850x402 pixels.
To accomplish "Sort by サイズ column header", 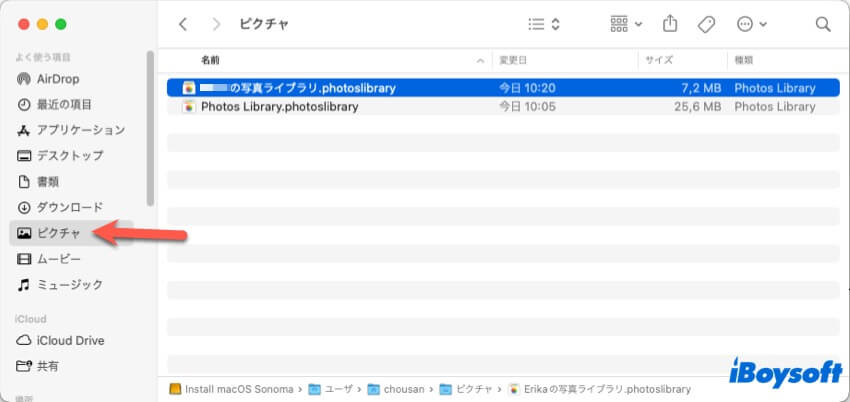I will pyautogui.click(x=659, y=60).
